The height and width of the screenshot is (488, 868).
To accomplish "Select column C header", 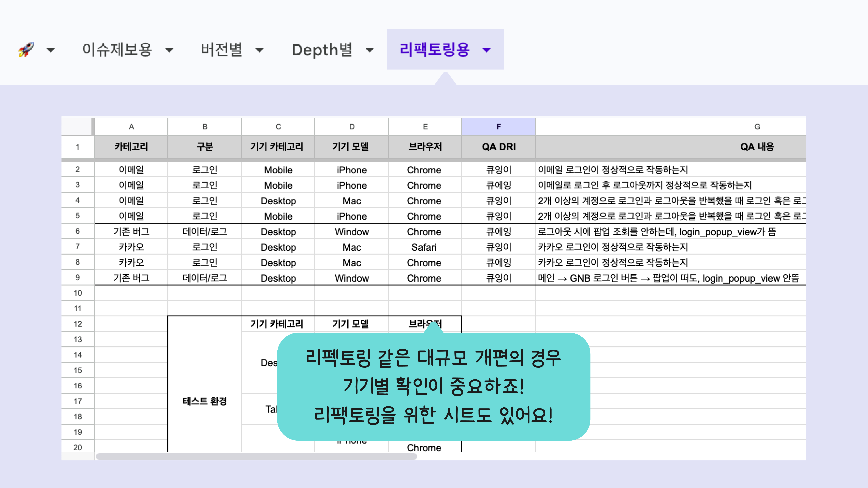I will 278,127.
